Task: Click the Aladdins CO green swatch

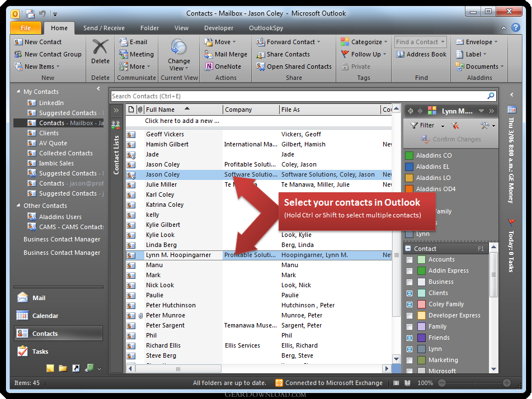Action: tap(409, 155)
